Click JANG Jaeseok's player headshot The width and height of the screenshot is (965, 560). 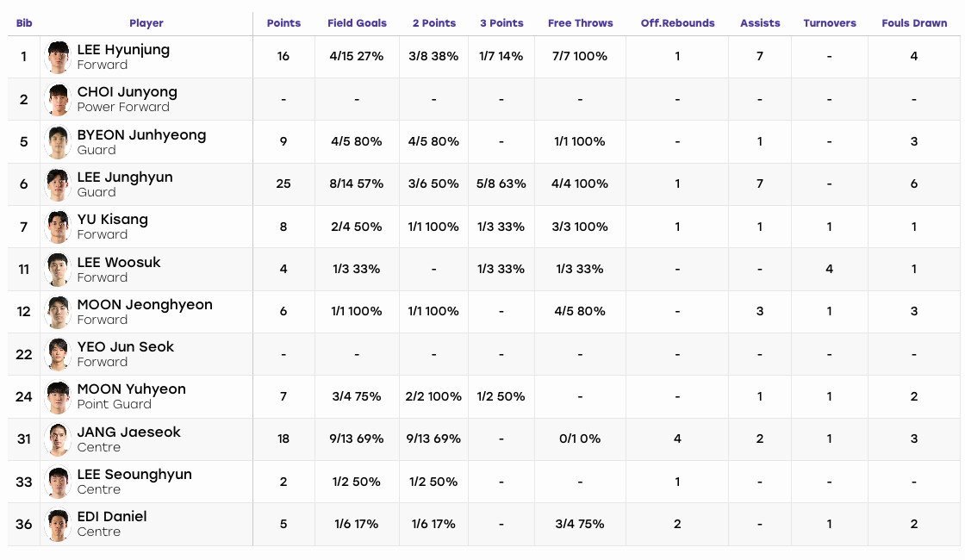58,439
